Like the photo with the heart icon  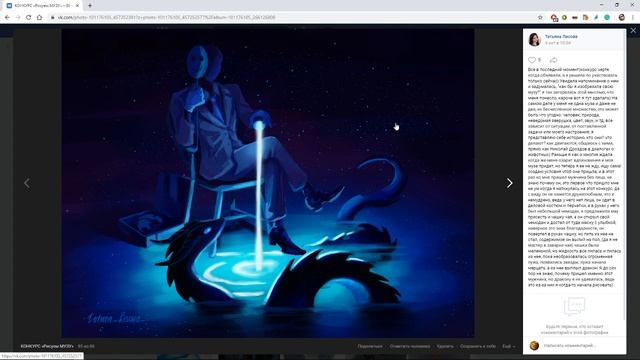pyautogui.click(x=532, y=60)
